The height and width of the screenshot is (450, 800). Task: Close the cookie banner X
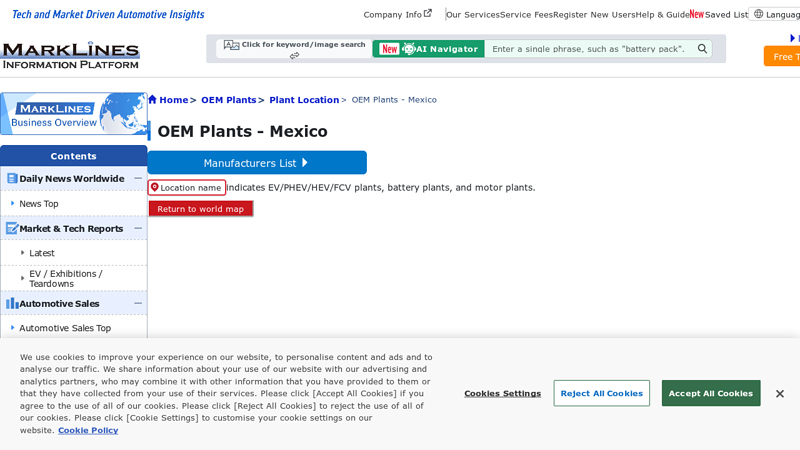point(780,393)
